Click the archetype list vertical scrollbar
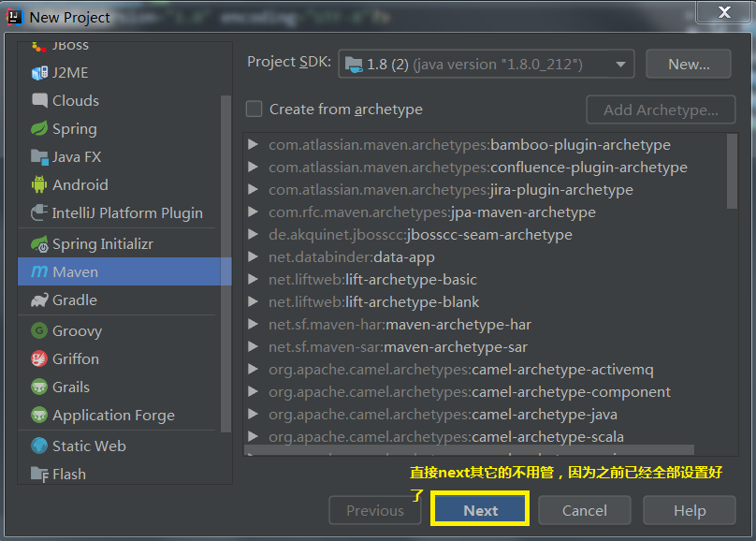 (x=732, y=171)
